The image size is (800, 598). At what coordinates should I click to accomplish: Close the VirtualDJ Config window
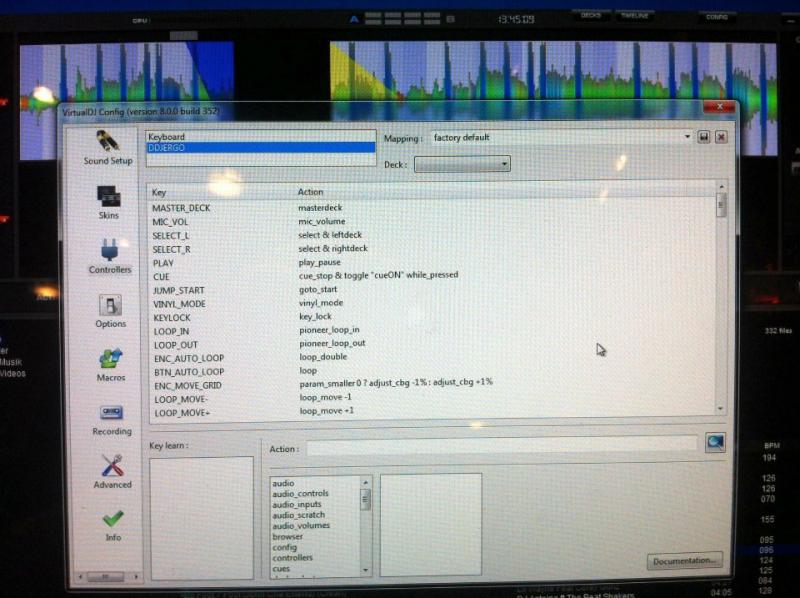point(720,106)
